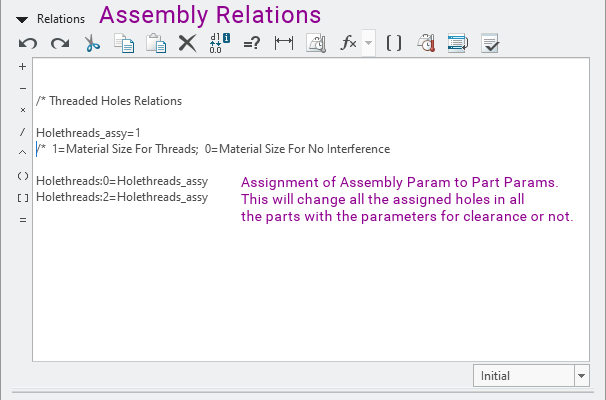The height and width of the screenshot is (400, 606).
Task: Insert caret exponent operator from side bar
Action: point(22,153)
